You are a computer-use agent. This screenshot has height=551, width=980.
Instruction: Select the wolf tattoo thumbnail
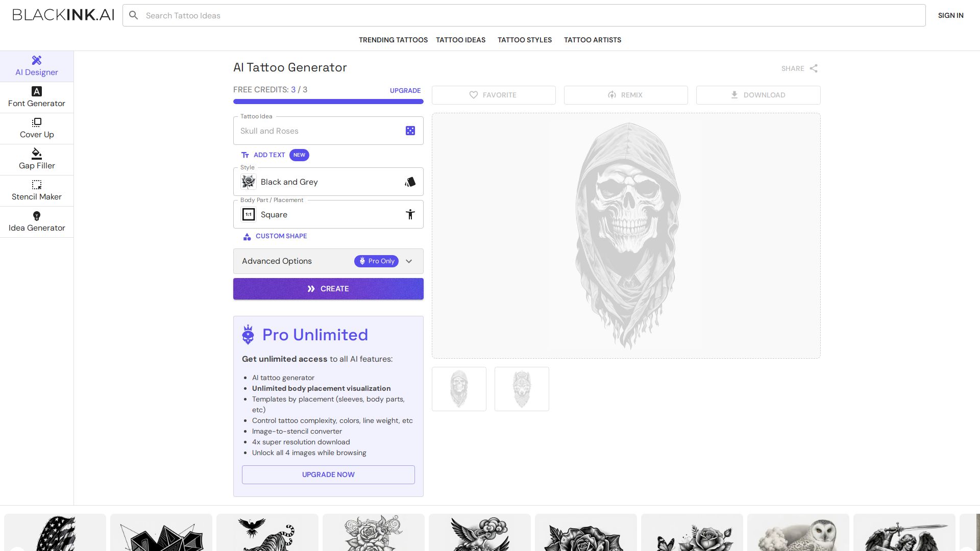522,389
